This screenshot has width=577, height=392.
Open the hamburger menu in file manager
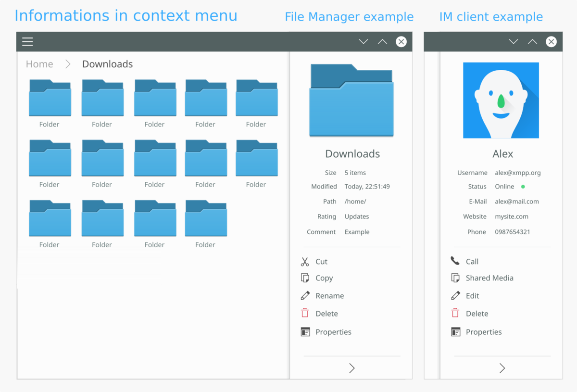pos(27,42)
